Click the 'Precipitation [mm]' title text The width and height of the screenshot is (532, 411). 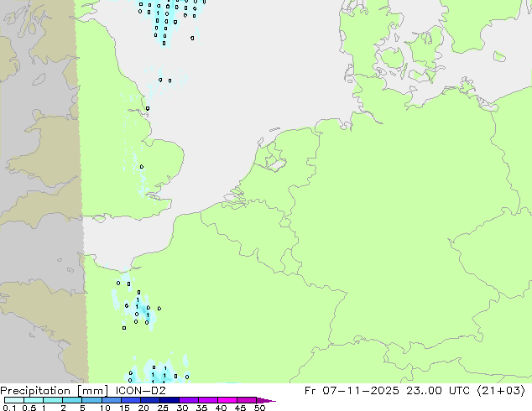pos(55,391)
